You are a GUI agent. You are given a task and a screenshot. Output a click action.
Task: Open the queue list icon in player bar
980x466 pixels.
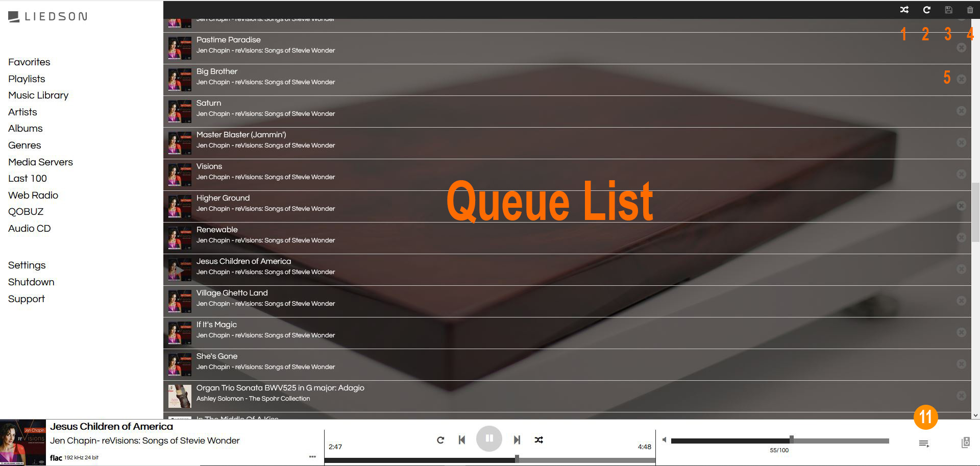pyautogui.click(x=924, y=444)
